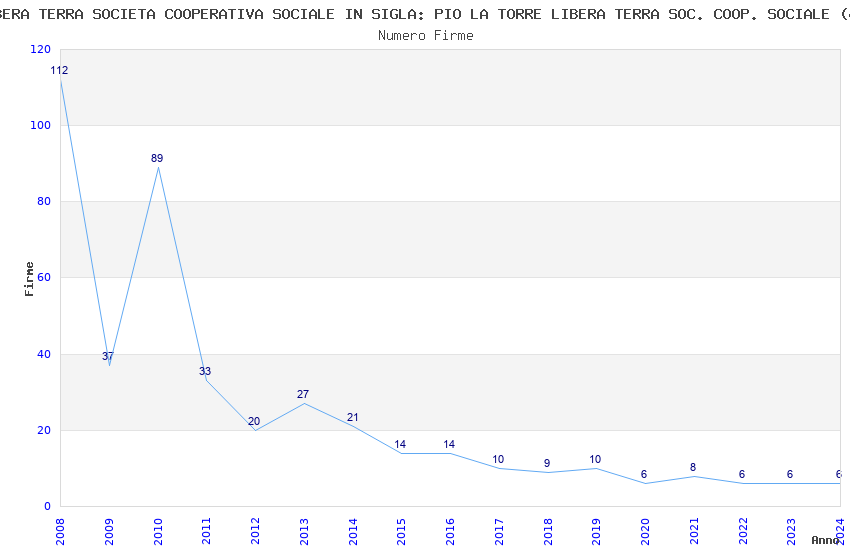Click the x-axis year label 2012
The height and width of the screenshot is (550, 850).
click(x=255, y=531)
